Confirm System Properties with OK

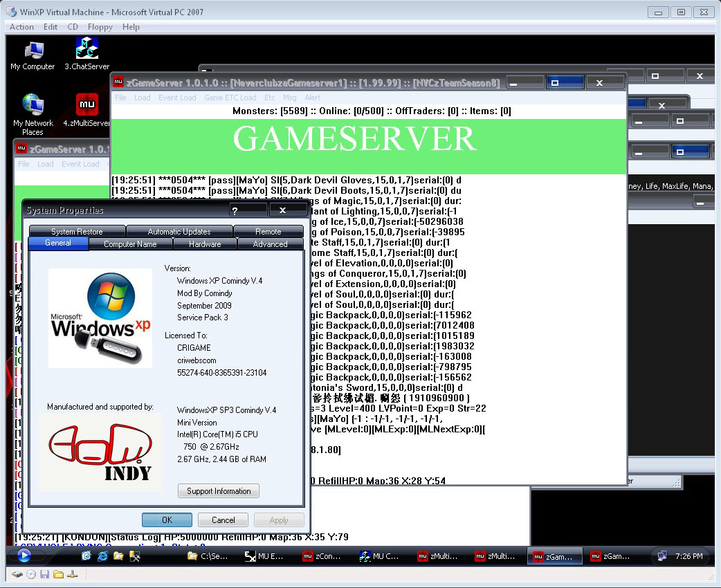pyautogui.click(x=167, y=520)
